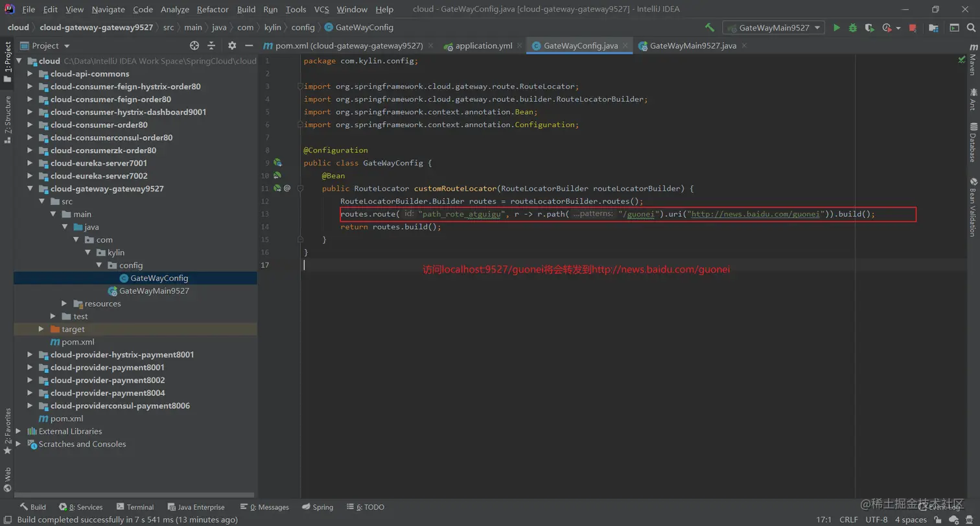
Task: Open Run Anything icon
Action: 954,28
